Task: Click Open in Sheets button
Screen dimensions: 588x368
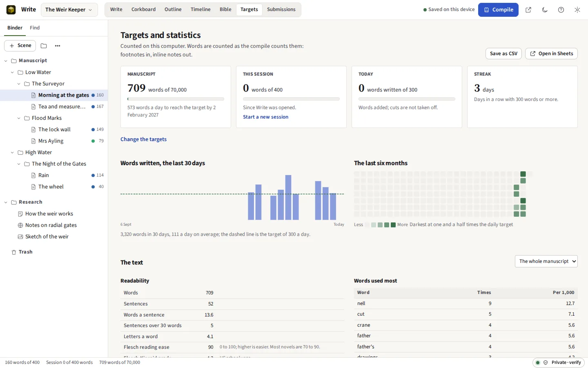Action: pyautogui.click(x=551, y=54)
